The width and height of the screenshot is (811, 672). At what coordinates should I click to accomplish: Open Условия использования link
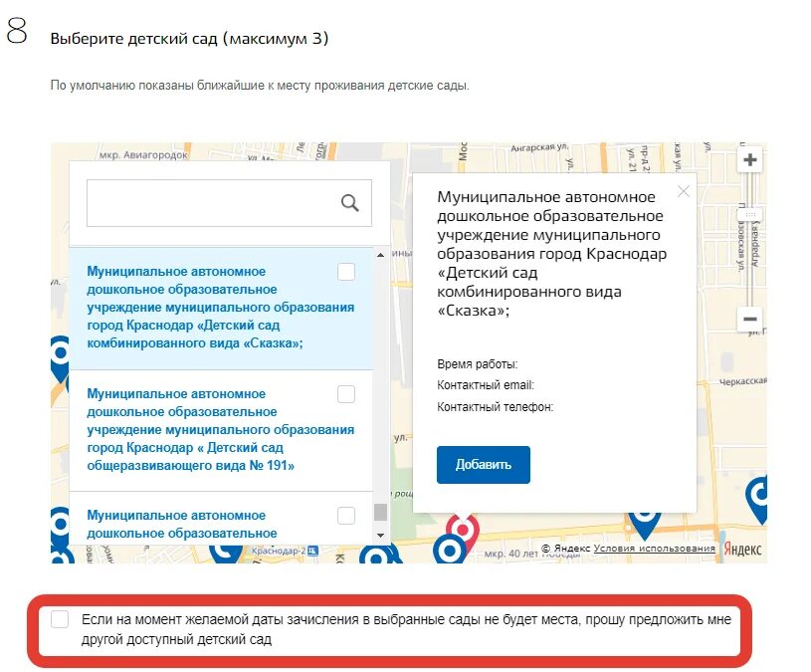pyautogui.click(x=655, y=549)
